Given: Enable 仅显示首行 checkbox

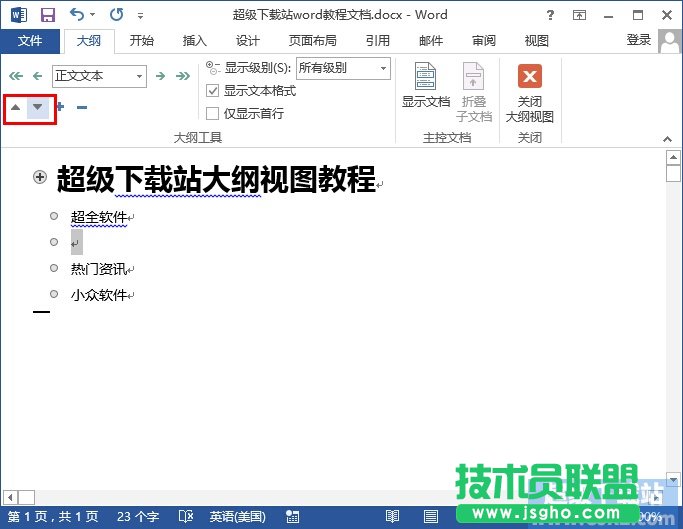Looking at the screenshot, I should [212, 113].
